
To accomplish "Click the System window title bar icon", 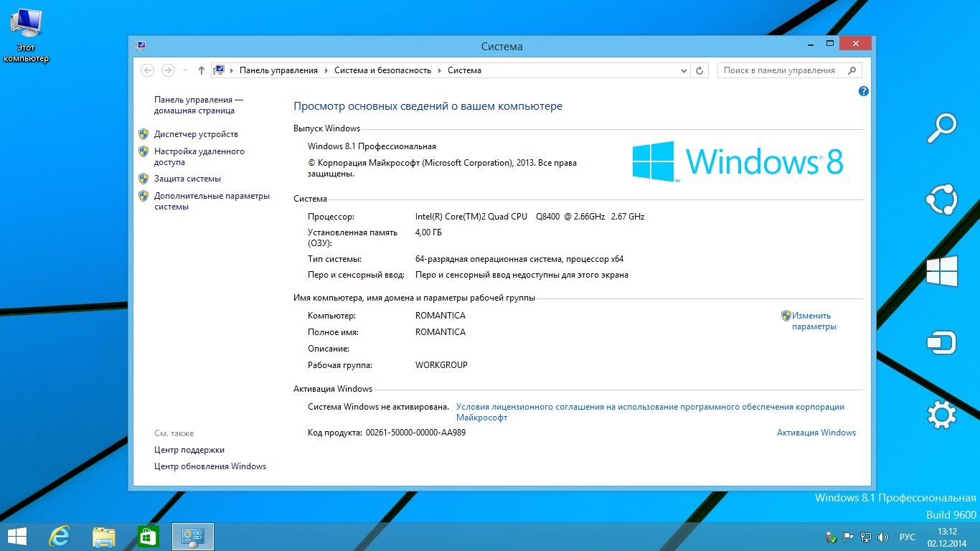I will point(141,45).
